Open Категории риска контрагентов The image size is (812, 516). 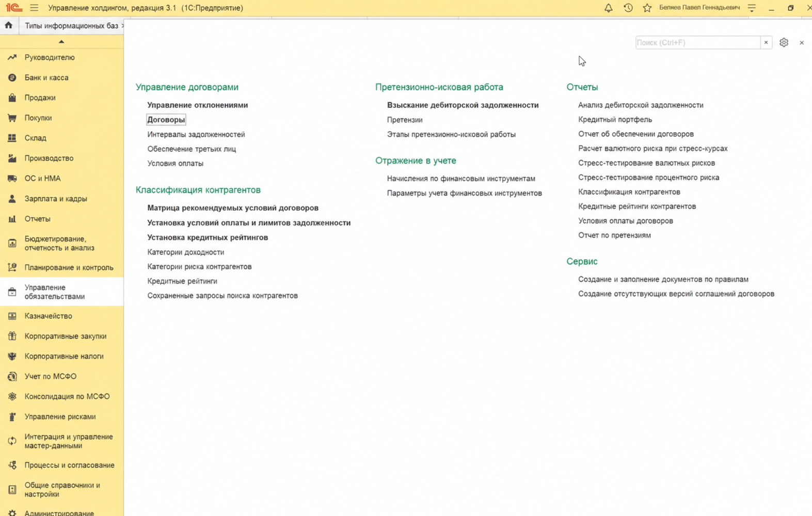199,266
